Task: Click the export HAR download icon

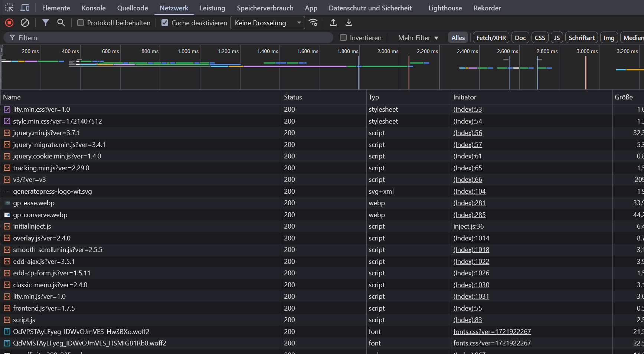Action: click(x=349, y=23)
